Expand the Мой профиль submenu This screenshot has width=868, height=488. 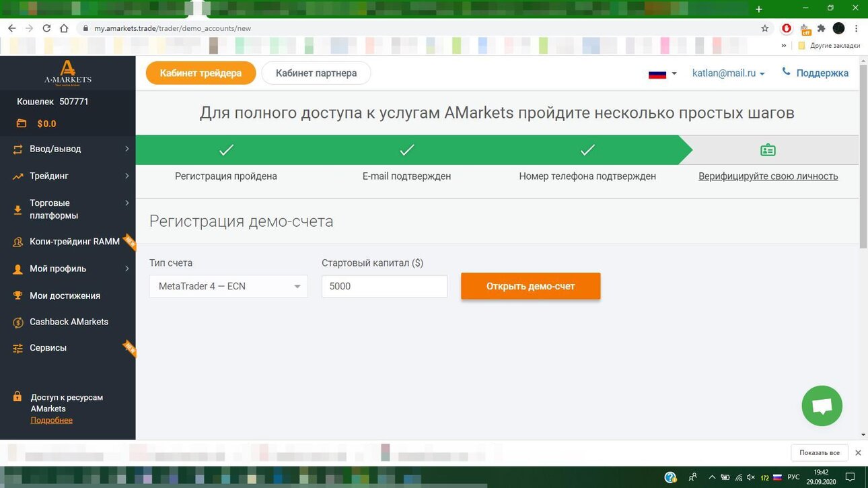point(126,269)
